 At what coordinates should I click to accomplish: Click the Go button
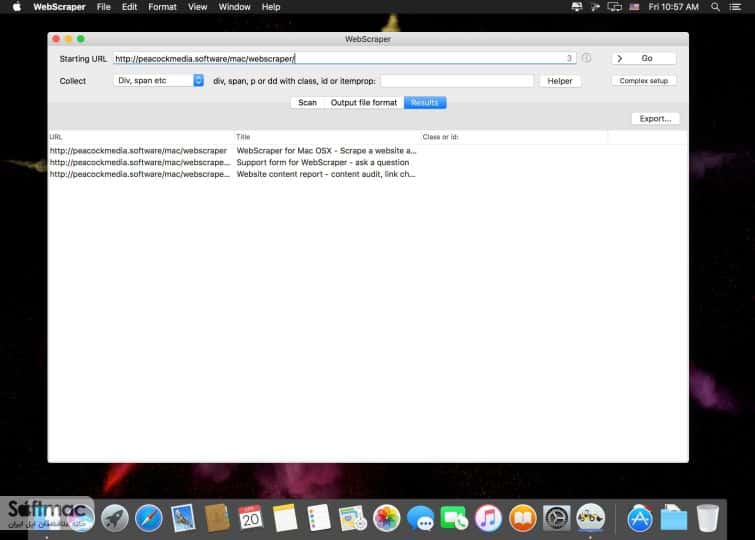[644, 58]
